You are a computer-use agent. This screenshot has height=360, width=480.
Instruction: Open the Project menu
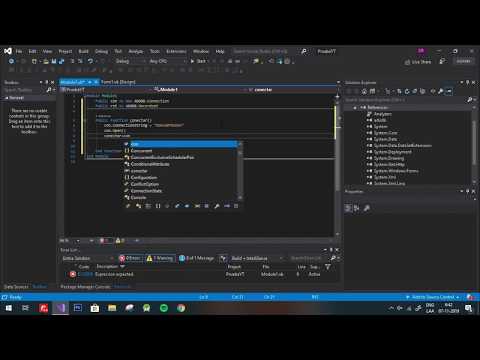tap(65, 51)
